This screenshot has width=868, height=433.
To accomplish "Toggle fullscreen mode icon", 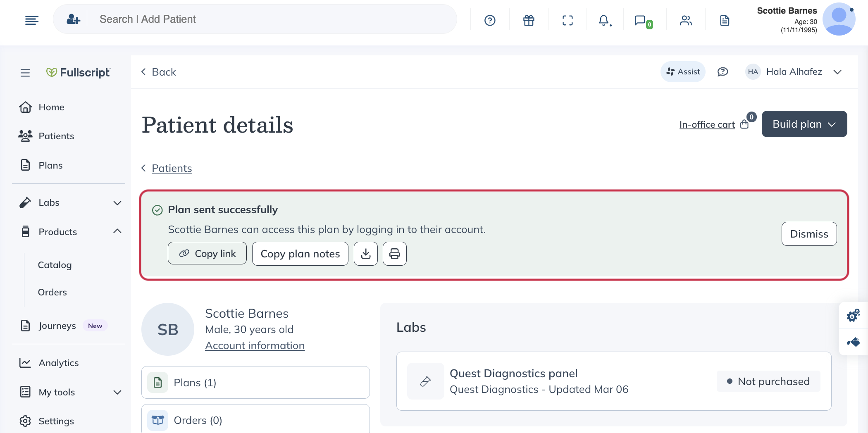I will 568,20.
